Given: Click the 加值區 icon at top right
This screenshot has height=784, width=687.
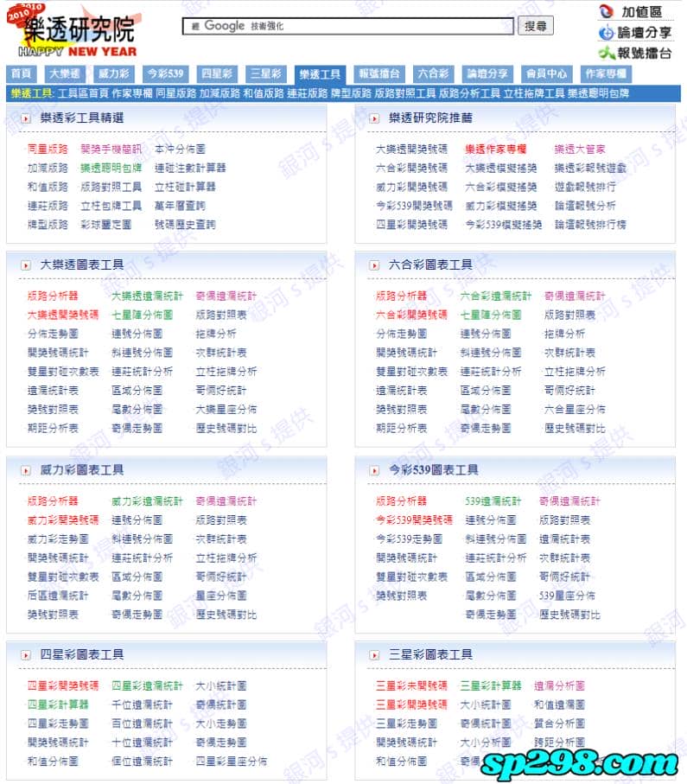Looking at the screenshot, I should (x=606, y=11).
